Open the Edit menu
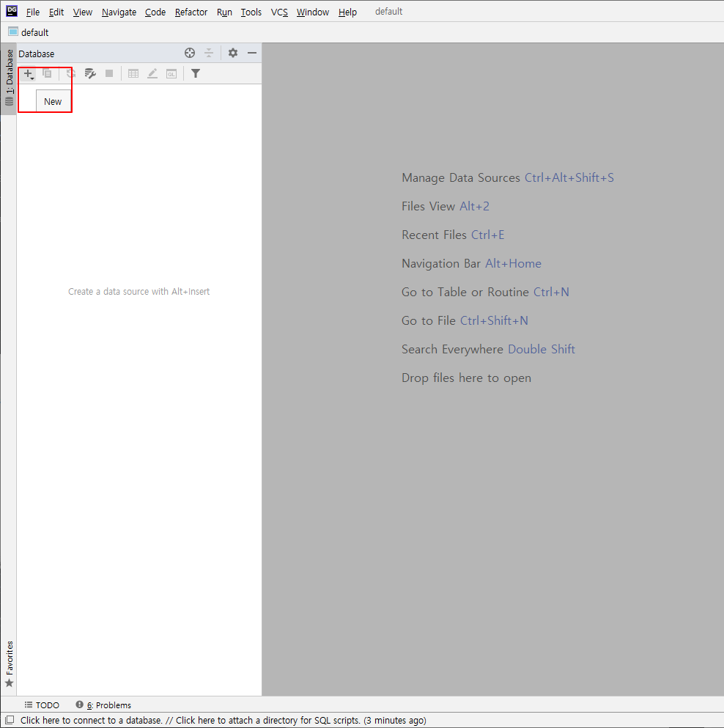This screenshot has height=728, width=724. tap(56, 12)
